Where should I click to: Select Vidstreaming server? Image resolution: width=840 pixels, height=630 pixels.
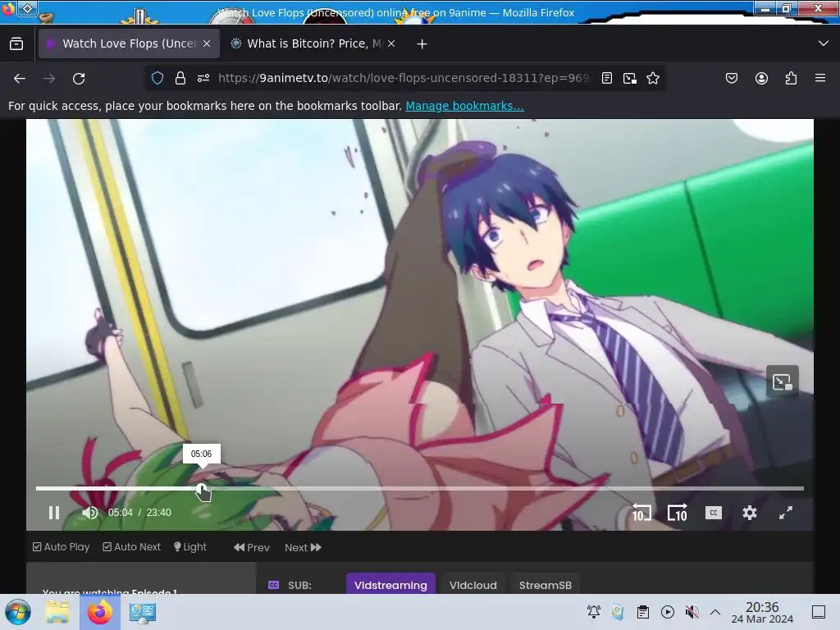pyautogui.click(x=390, y=585)
